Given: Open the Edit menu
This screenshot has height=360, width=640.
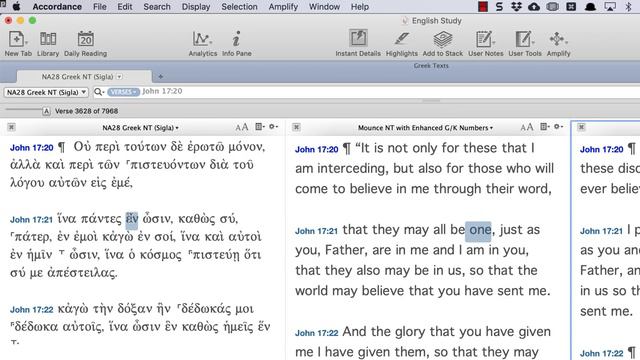Looking at the screenshot, I should click(x=124, y=7).
